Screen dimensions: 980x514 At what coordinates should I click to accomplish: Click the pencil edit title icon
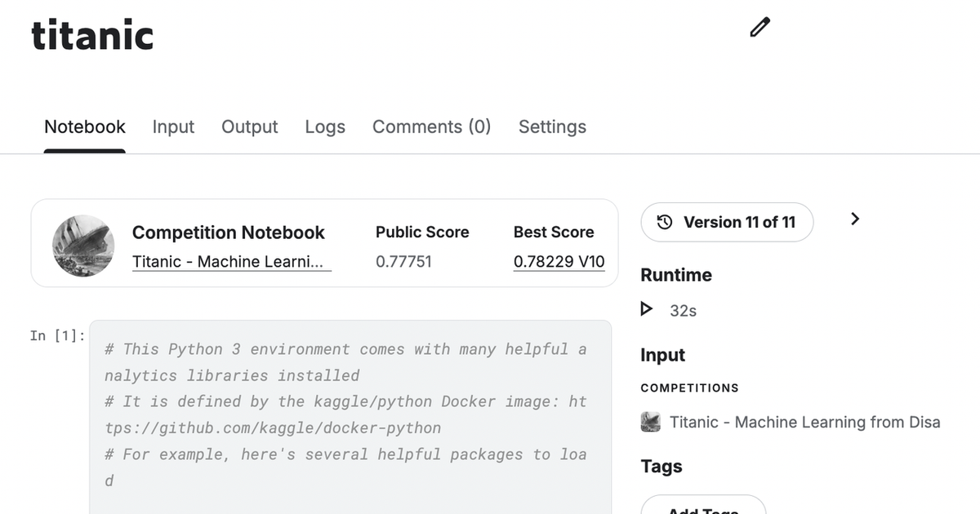click(x=759, y=28)
